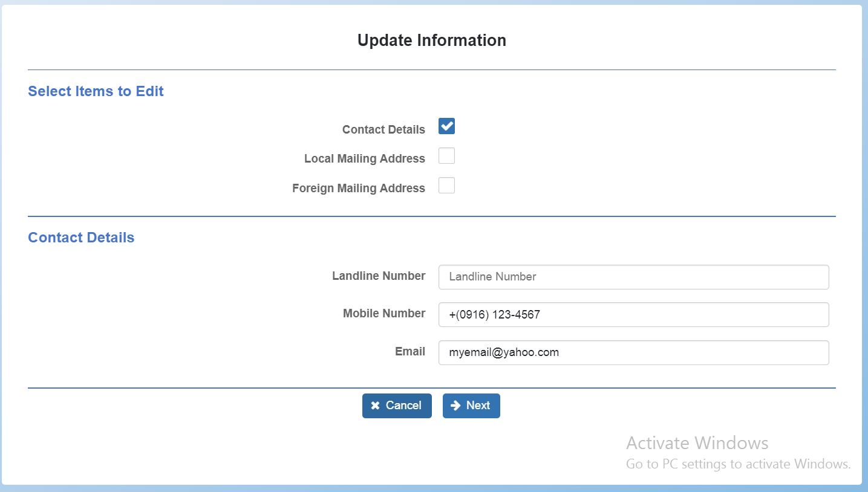Click the arrow icon inside the Next button

point(458,406)
